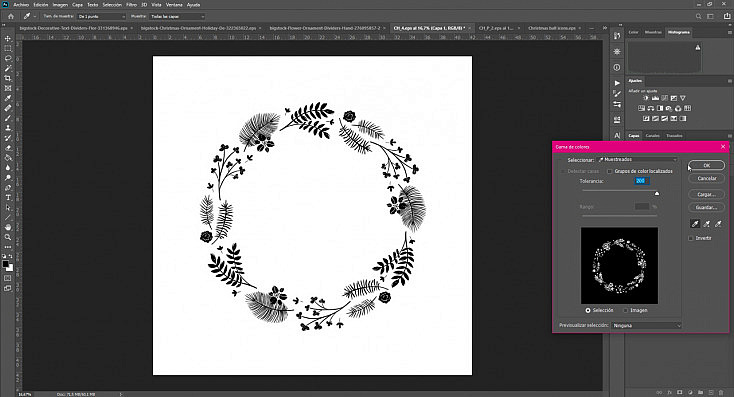
Task: Click the zoom percentage in status bar
Action: pyautogui.click(x=24, y=394)
